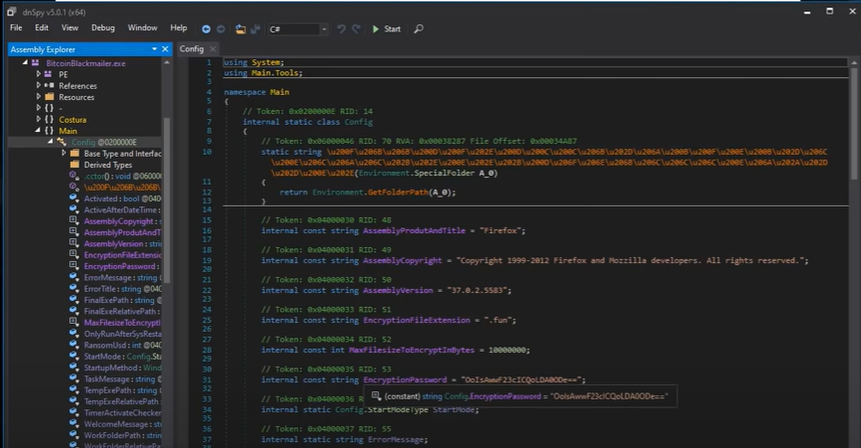Expand the Costura namespace node

point(38,119)
